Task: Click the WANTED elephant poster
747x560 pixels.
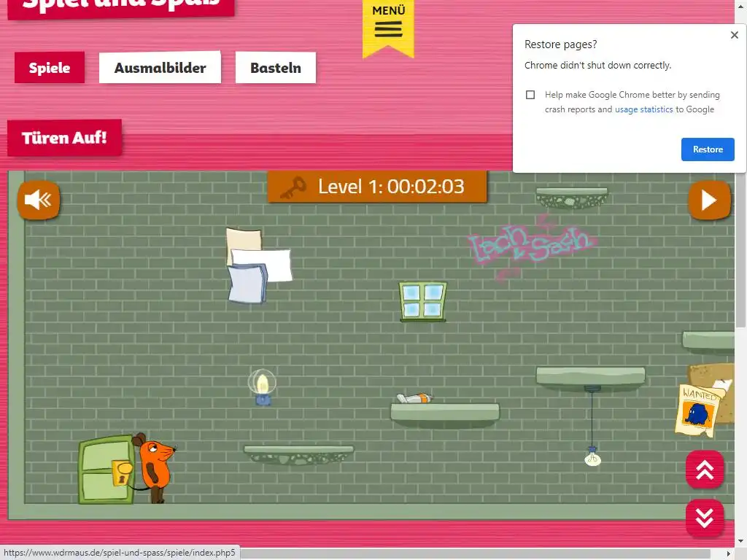Action: [x=697, y=411]
